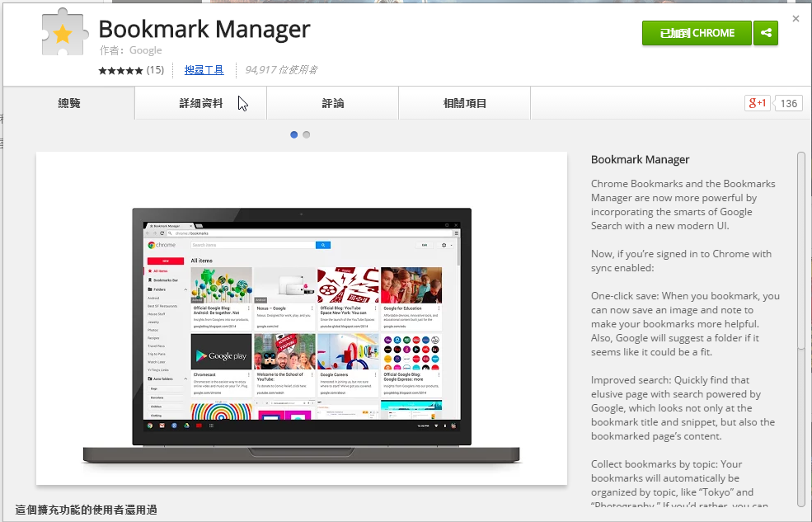This screenshot has height=522, width=812.
Task: Click the Bookmark Manager title heading
Action: click(x=204, y=29)
